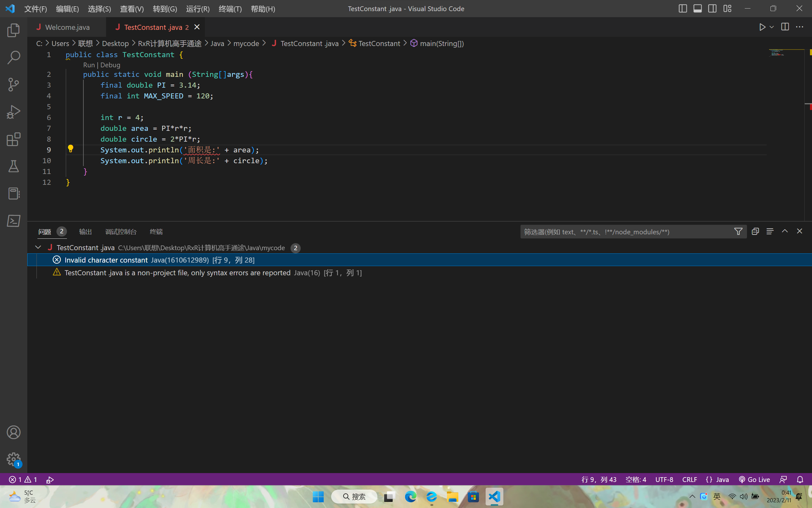The width and height of the screenshot is (812, 508).
Task: Click taskbar 搜索 search box
Action: point(354,497)
